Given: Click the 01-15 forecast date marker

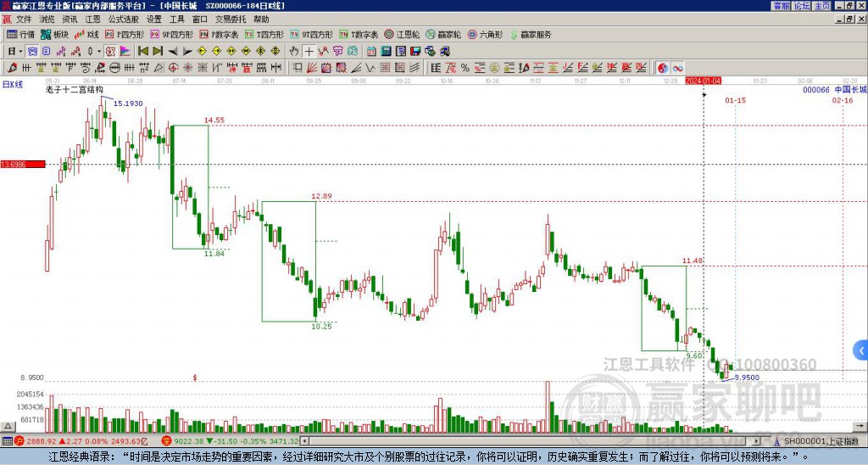Looking at the screenshot, I should click(x=735, y=100).
